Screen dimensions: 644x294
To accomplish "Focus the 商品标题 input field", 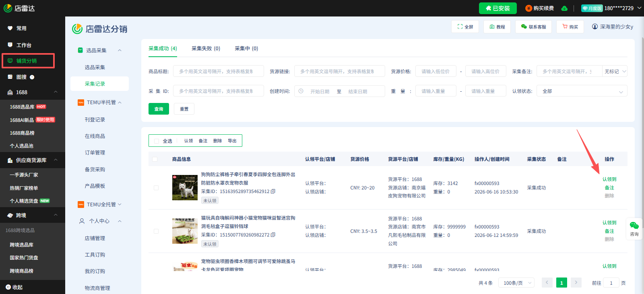I will pos(219,71).
